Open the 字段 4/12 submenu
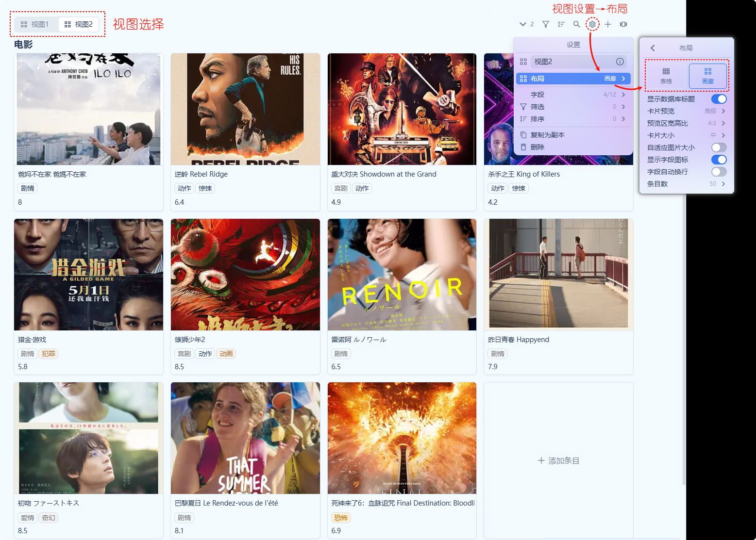This screenshot has width=756, height=540. (x=573, y=95)
